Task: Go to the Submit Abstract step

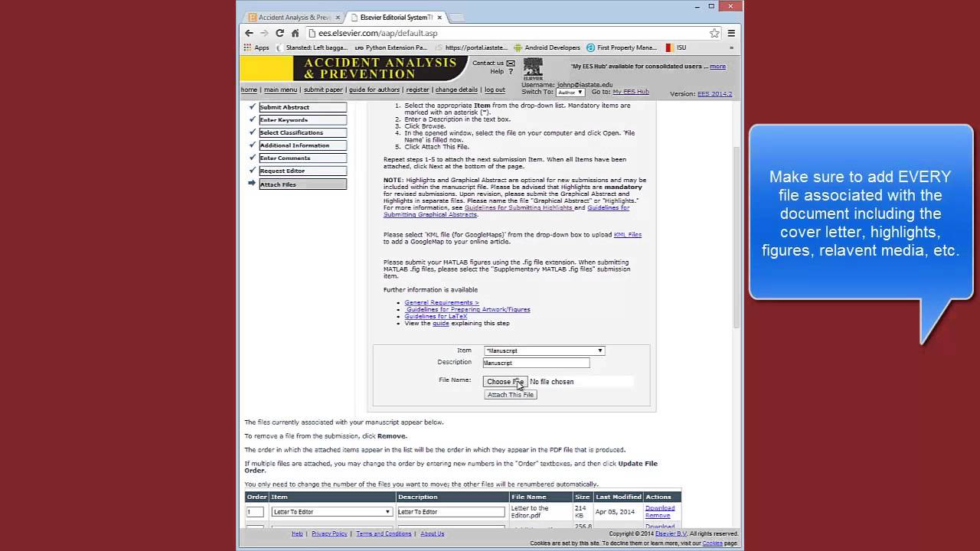Action: tap(302, 107)
